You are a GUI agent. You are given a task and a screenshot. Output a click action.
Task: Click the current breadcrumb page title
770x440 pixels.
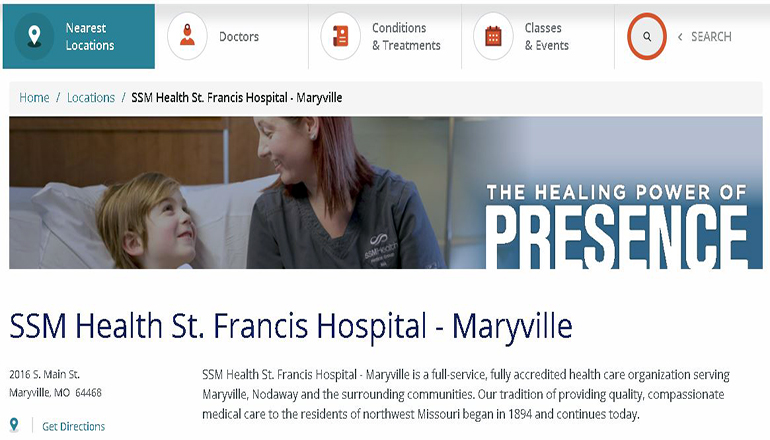[237, 98]
